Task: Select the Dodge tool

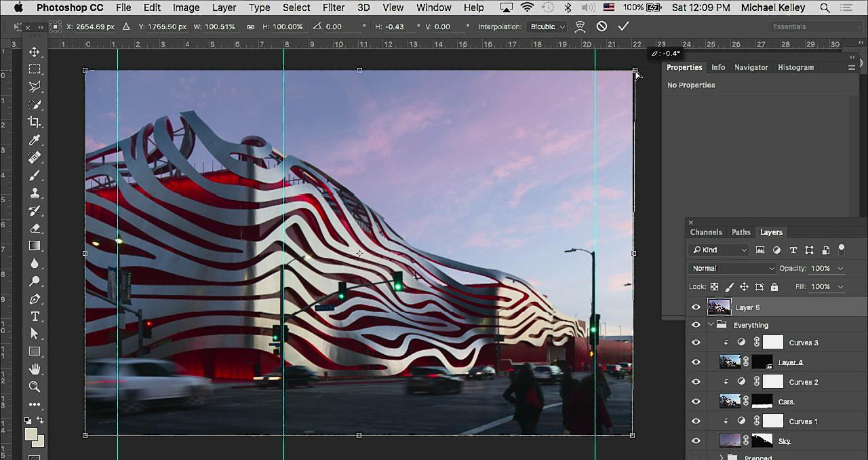Action: [35, 282]
